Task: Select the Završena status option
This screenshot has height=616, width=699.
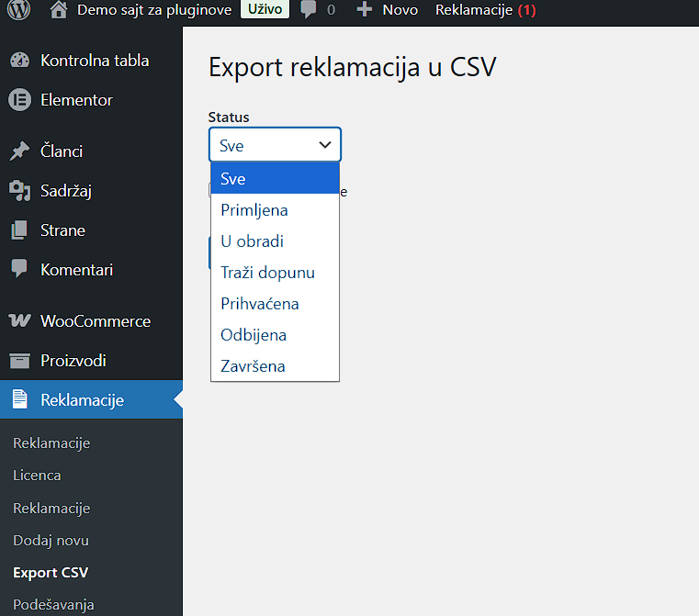Action: point(253,366)
